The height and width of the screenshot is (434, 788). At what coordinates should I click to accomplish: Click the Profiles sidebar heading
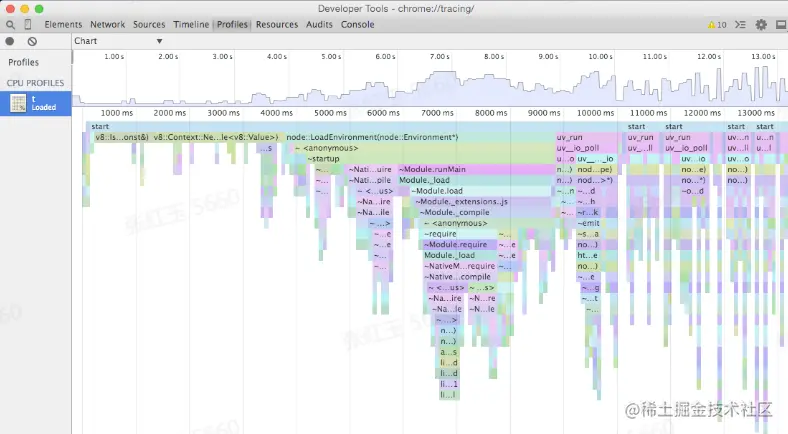pyautogui.click(x=23, y=62)
